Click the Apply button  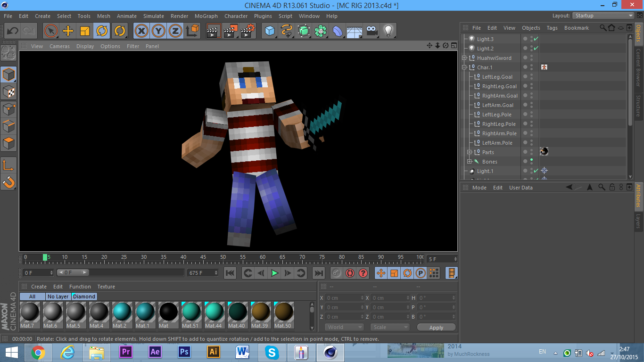coord(437,327)
